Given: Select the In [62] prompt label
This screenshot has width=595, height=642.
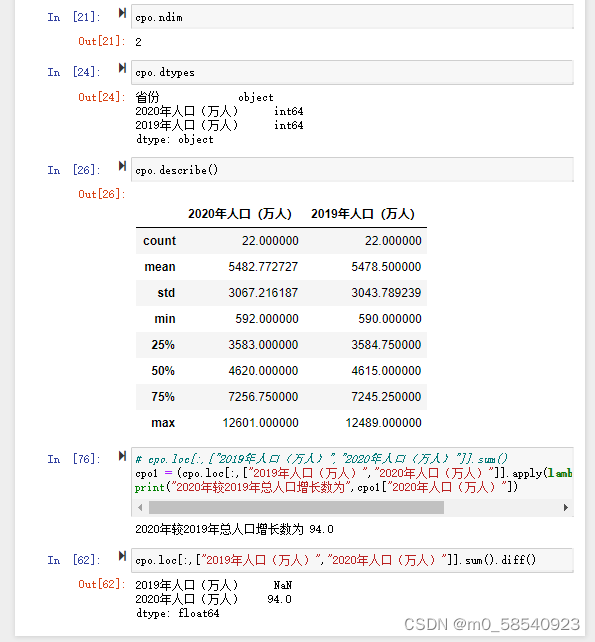Looking at the screenshot, I should [x=74, y=560].
